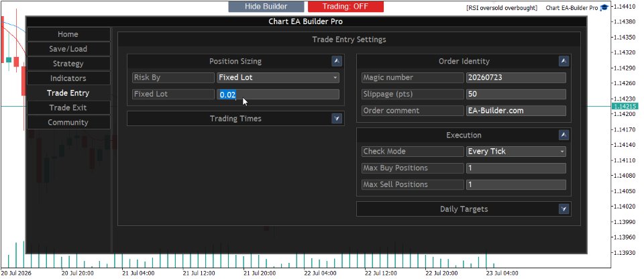
Task: Click the Max Buy Positions label
Action: 413,168
